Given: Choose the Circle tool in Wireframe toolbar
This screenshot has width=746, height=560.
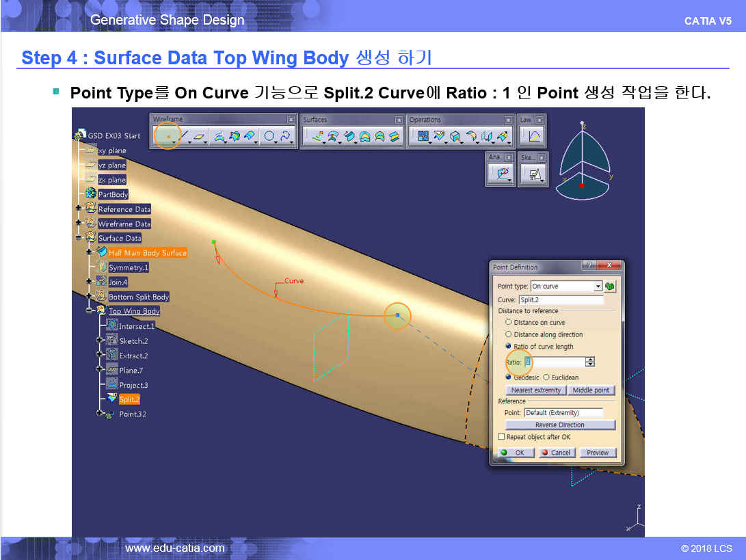Looking at the screenshot, I should 269,137.
